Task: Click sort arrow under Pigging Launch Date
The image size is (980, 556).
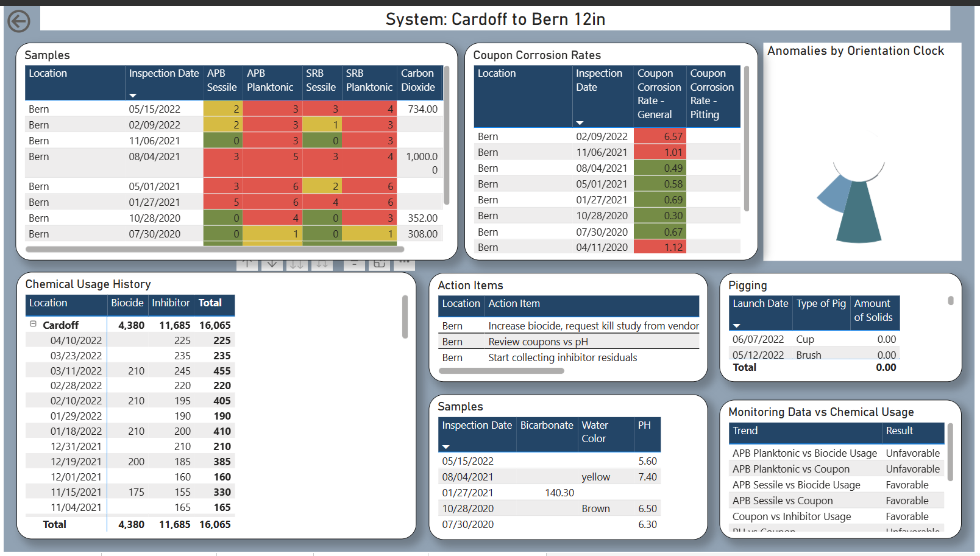Action: [736, 326]
